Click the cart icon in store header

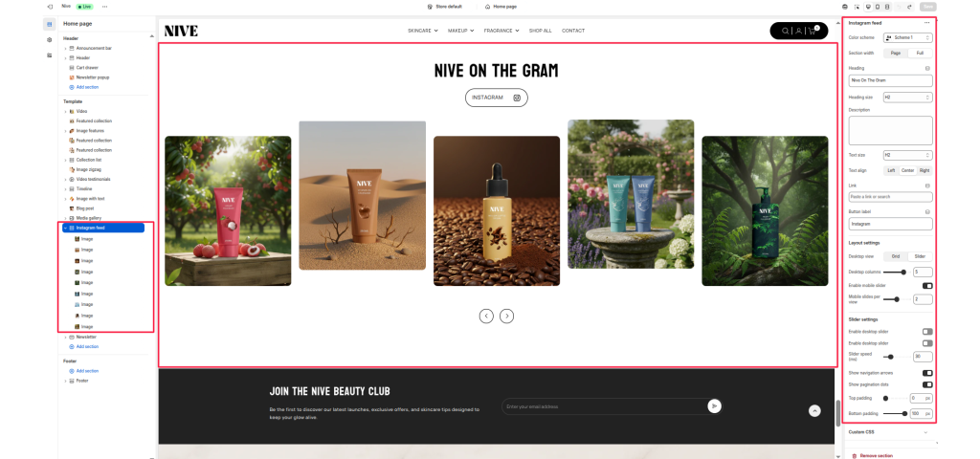pos(812,31)
